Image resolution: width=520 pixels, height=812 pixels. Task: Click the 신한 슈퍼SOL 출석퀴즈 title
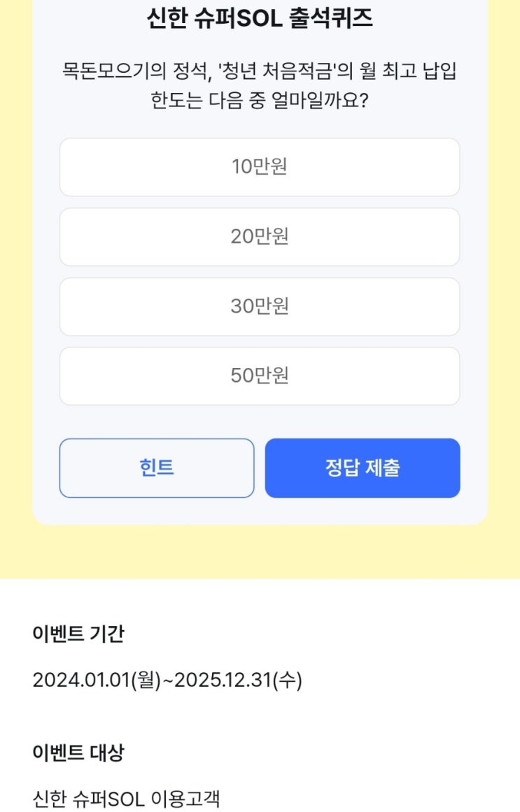click(x=260, y=18)
